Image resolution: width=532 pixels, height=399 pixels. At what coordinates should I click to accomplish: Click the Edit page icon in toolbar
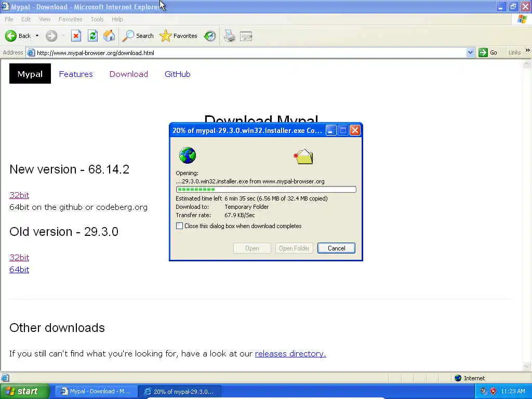(x=246, y=36)
